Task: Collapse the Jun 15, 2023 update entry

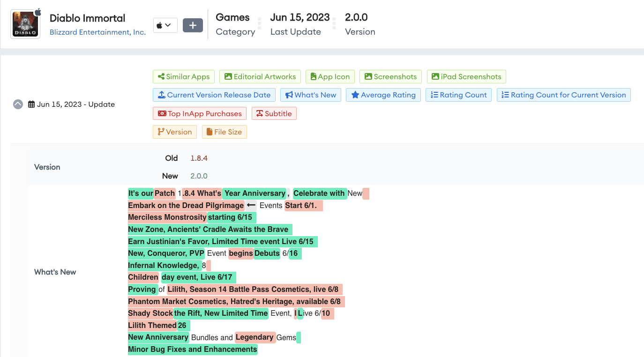Action: coord(18,104)
